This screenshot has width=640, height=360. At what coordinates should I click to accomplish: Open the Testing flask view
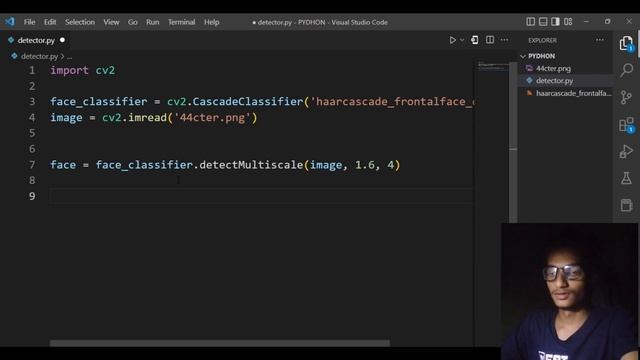tap(626, 178)
